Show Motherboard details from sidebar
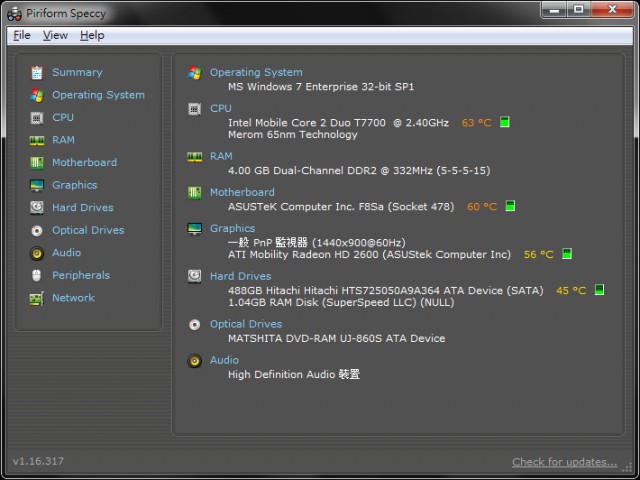640x480 pixels. click(x=84, y=162)
